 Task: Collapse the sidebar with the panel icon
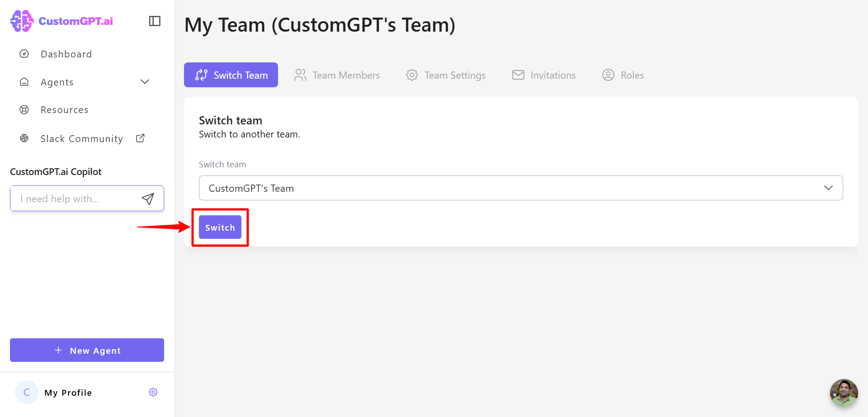pyautogui.click(x=155, y=21)
